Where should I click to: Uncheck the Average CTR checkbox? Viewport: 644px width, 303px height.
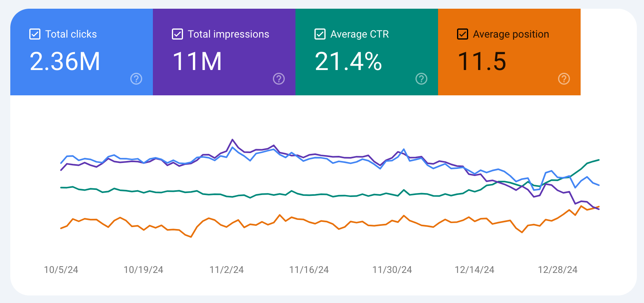coord(320,34)
